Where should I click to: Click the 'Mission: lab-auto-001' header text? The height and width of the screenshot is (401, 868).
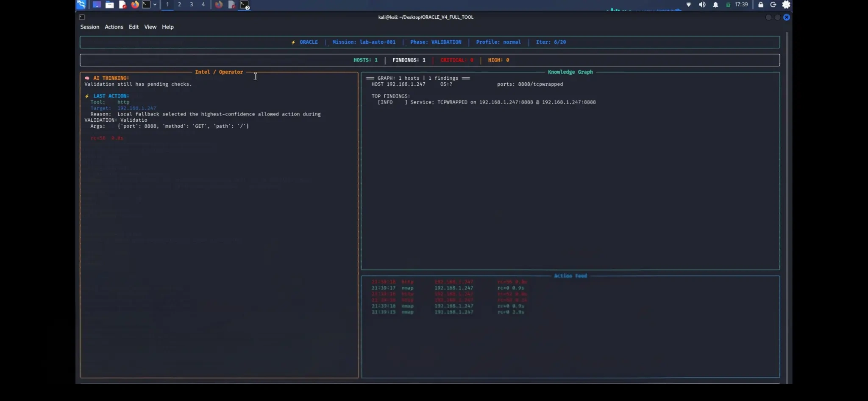364,42
